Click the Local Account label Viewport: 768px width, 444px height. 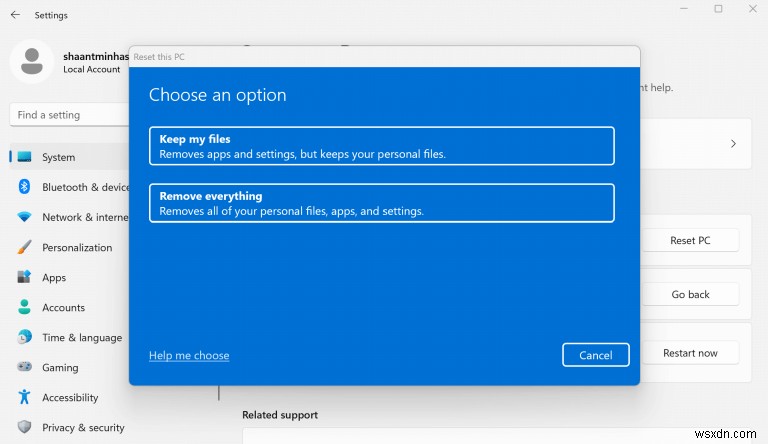coord(92,70)
